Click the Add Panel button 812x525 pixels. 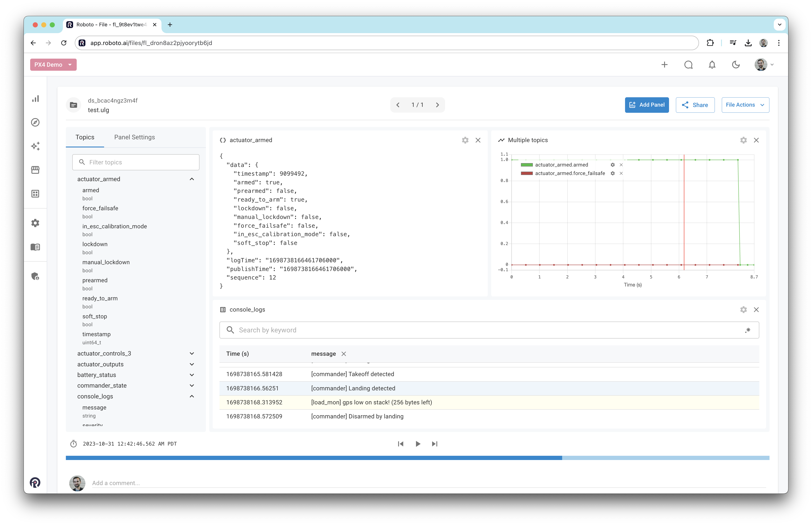click(x=646, y=105)
